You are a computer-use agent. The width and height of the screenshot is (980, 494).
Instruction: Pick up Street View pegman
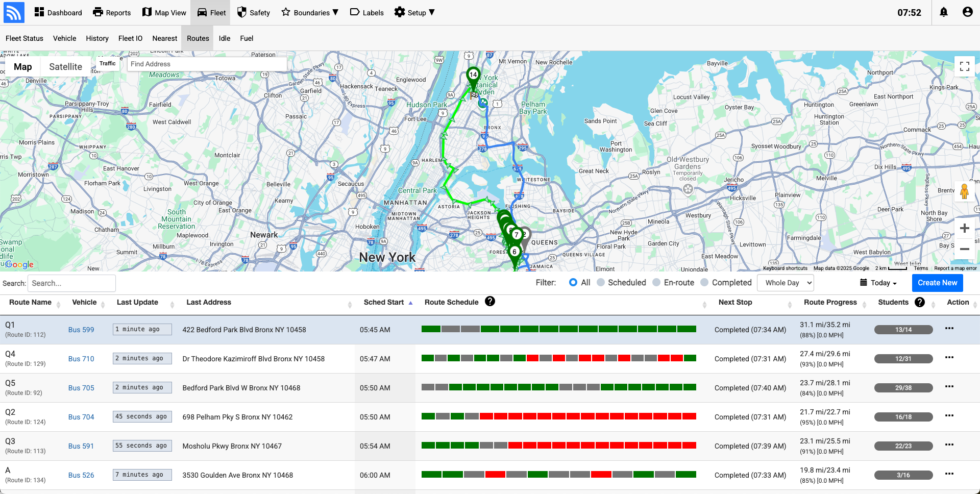click(964, 191)
